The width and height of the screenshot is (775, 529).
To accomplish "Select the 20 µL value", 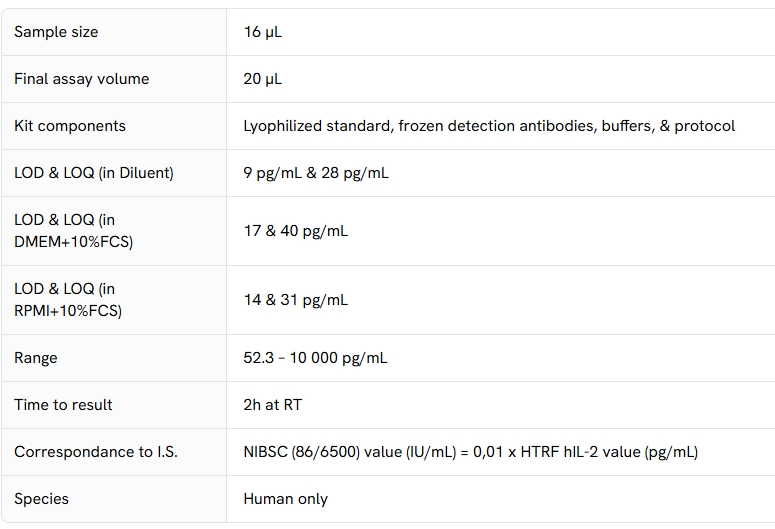I will [262, 79].
